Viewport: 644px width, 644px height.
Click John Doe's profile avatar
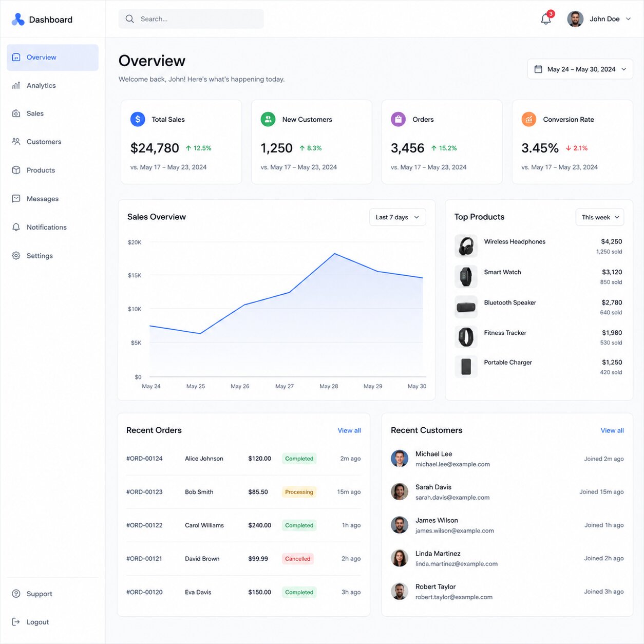(575, 19)
